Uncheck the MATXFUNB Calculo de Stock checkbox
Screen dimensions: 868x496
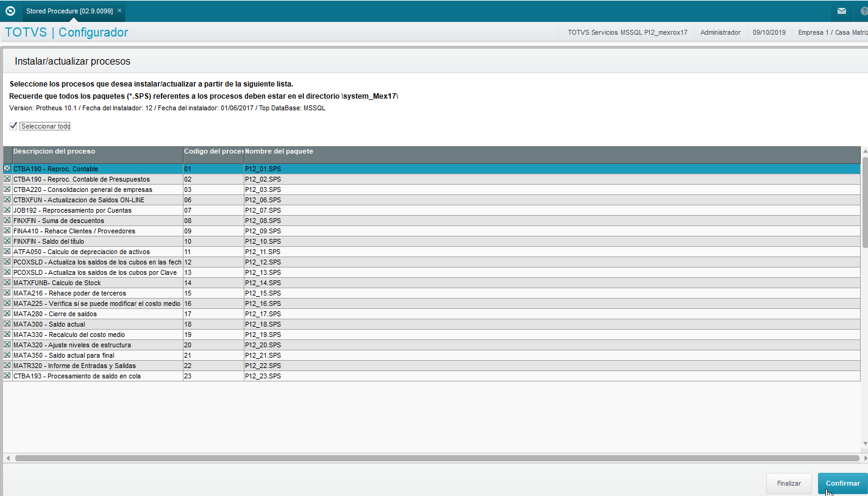tap(7, 282)
